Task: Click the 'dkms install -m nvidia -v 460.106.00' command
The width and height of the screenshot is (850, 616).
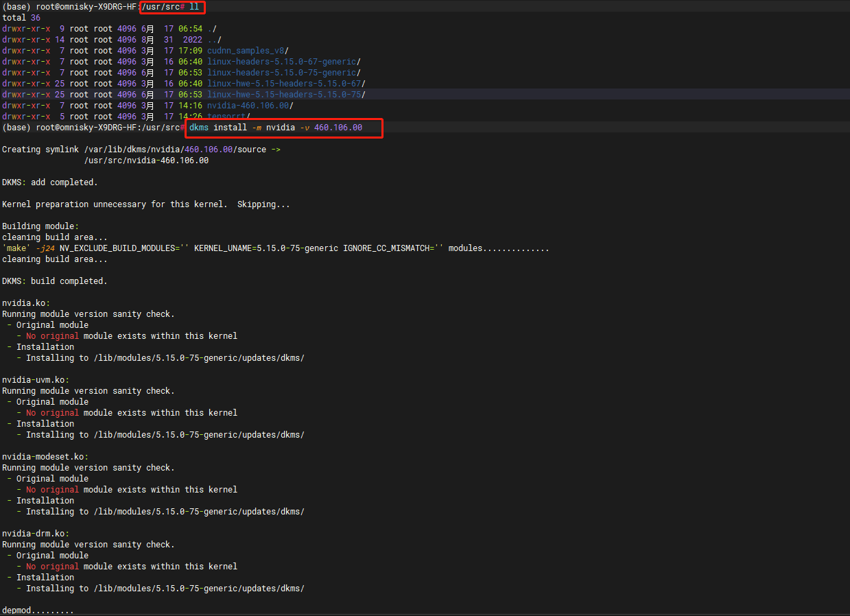Action: [x=276, y=128]
